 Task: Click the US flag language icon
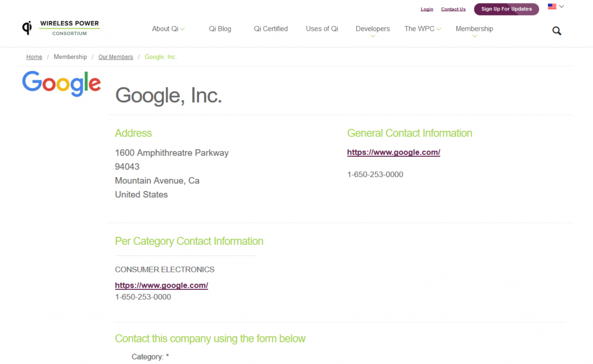click(552, 6)
